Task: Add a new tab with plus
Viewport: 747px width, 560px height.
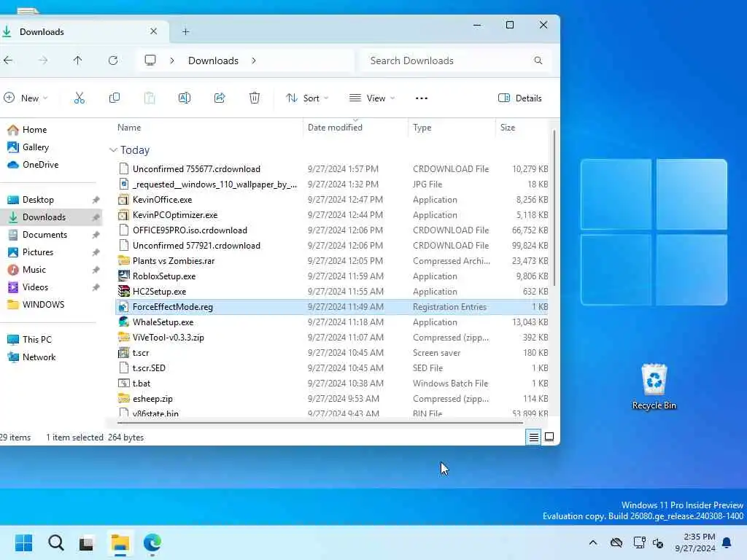Action: point(186,32)
